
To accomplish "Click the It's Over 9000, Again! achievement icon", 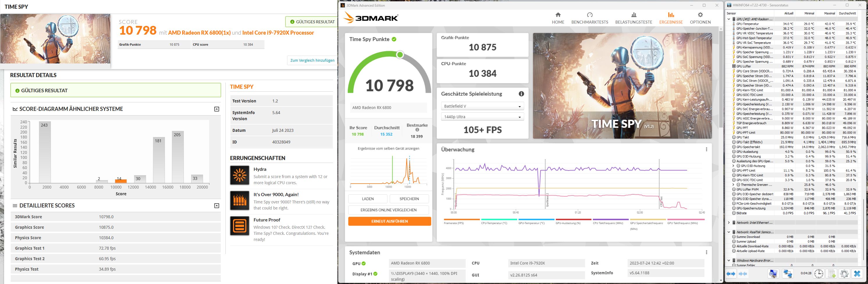I will [240, 200].
